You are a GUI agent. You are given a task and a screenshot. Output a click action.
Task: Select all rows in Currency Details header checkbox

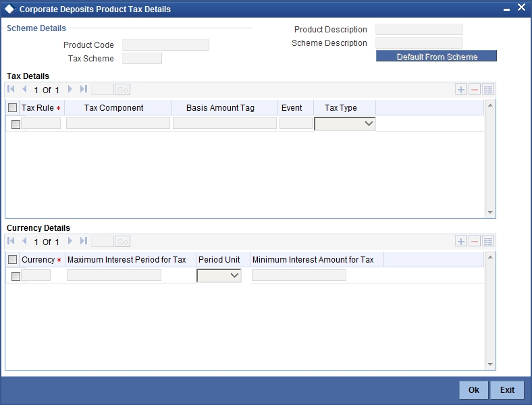point(13,260)
